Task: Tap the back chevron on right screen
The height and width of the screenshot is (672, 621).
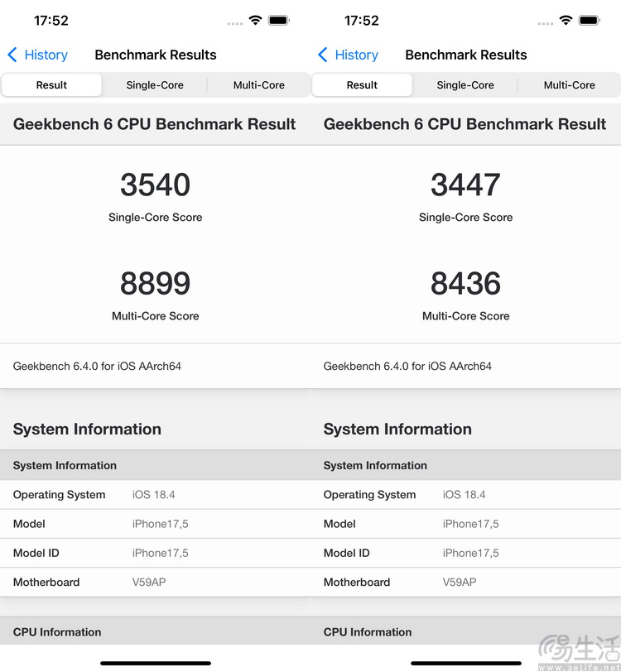Action: tap(323, 55)
